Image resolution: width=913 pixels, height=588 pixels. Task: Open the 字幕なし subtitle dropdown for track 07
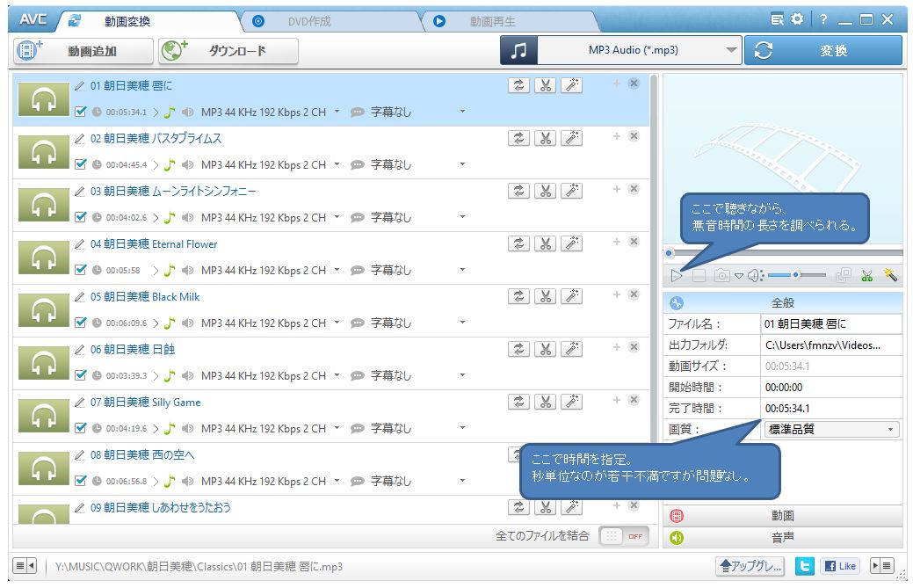pos(462,428)
